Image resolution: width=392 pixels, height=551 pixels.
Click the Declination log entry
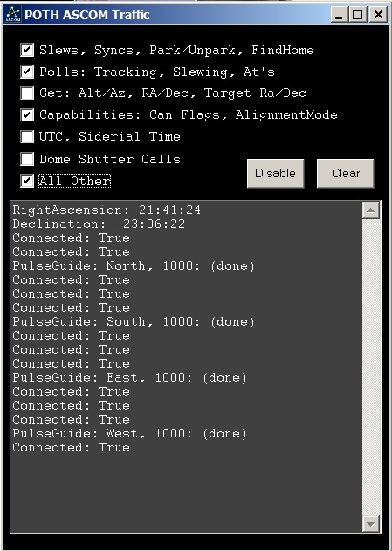(x=99, y=224)
